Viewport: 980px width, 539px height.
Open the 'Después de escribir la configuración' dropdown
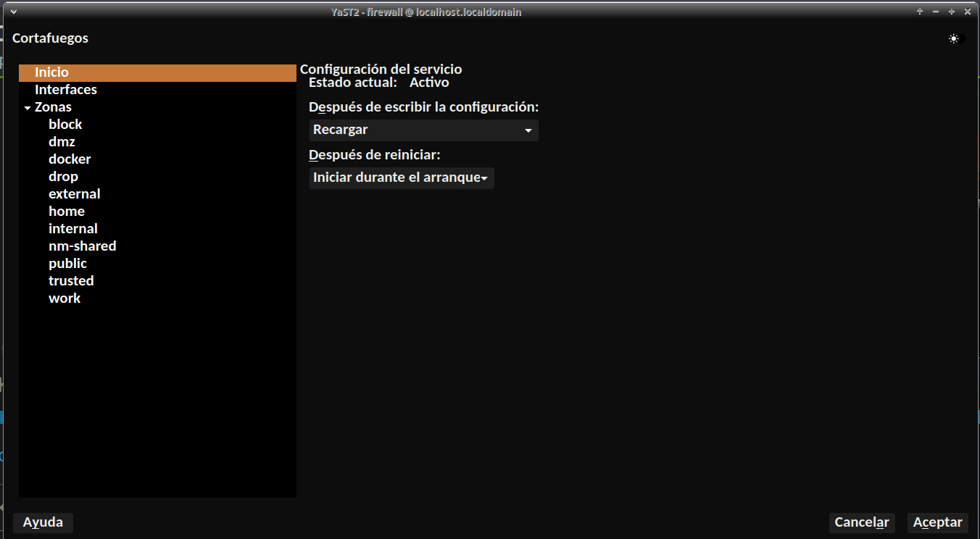click(x=423, y=130)
